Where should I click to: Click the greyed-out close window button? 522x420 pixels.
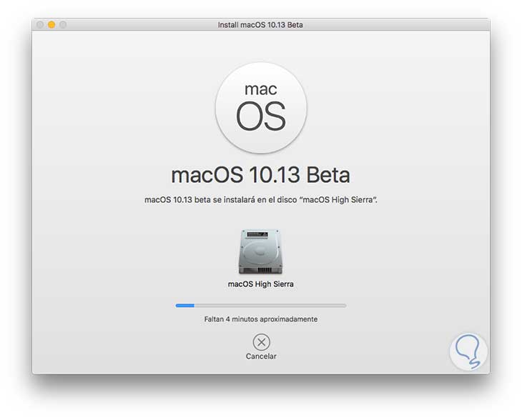tap(40, 24)
